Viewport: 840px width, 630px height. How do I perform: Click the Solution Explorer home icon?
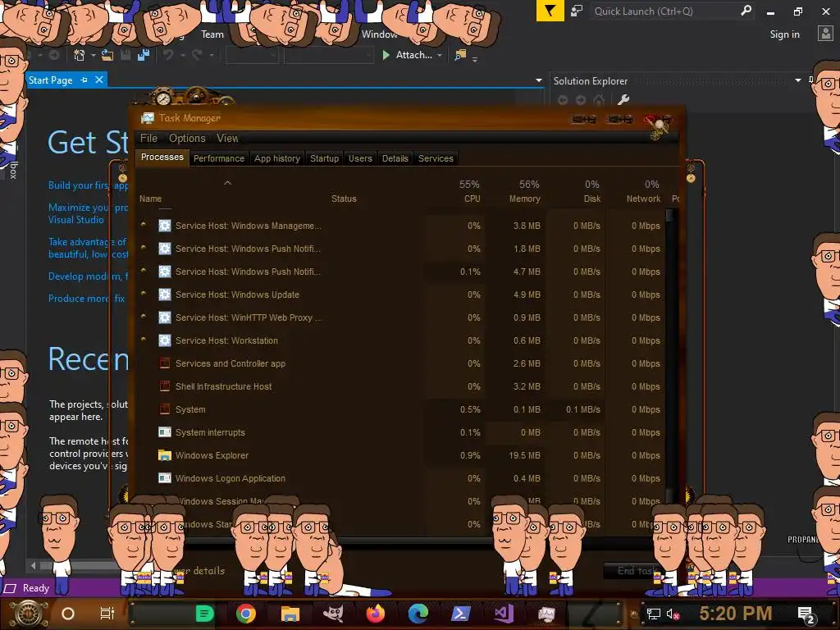[599, 99]
